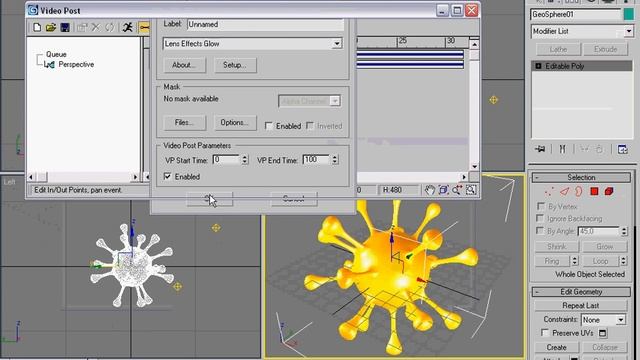Click Video Post vertical scrollbar down arrow

[x=474, y=166]
